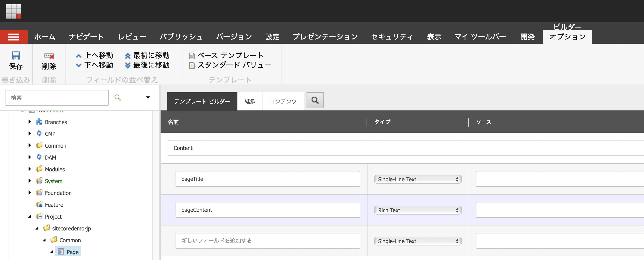Choose type for new field dropdown
This screenshot has width=644, height=260.
click(x=418, y=241)
